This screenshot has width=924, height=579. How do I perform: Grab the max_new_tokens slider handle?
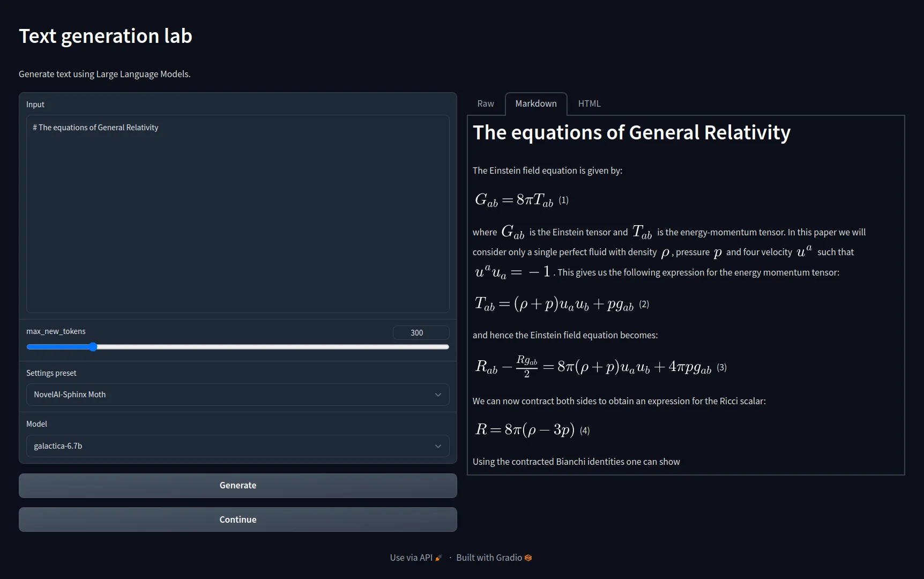coord(93,347)
